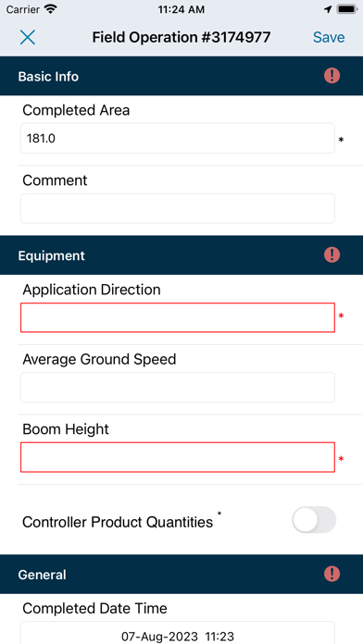Screen dimensions: 363x644
Task: Collapse the Basic Info section header
Action: 181,76
